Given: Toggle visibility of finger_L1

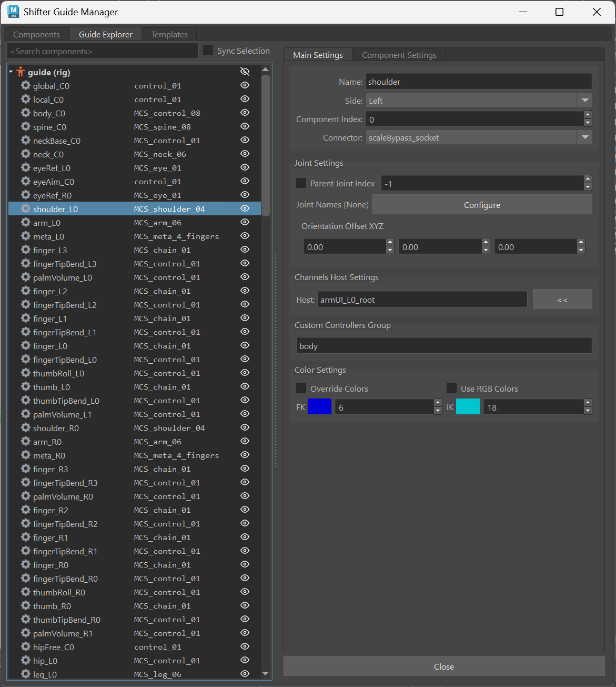Looking at the screenshot, I should 245,318.
